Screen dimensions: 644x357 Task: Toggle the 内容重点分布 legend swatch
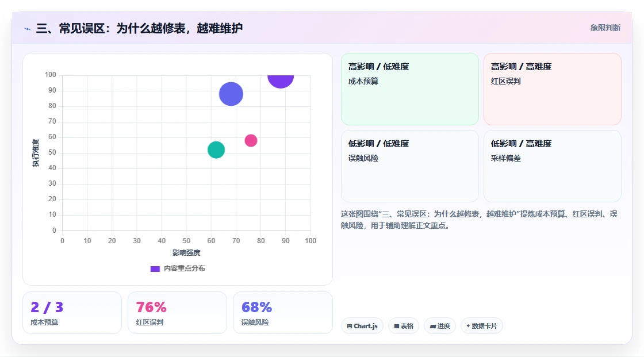(x=155, y=268)
